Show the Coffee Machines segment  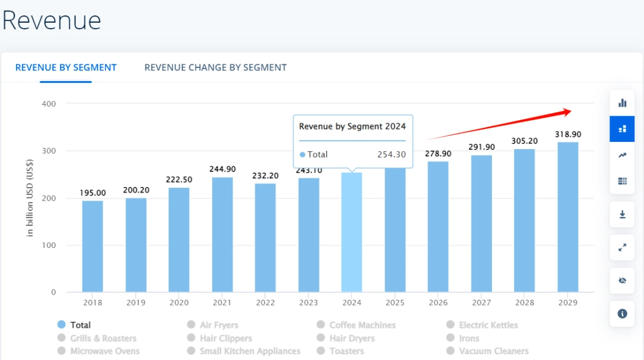(x=356, y=325)
